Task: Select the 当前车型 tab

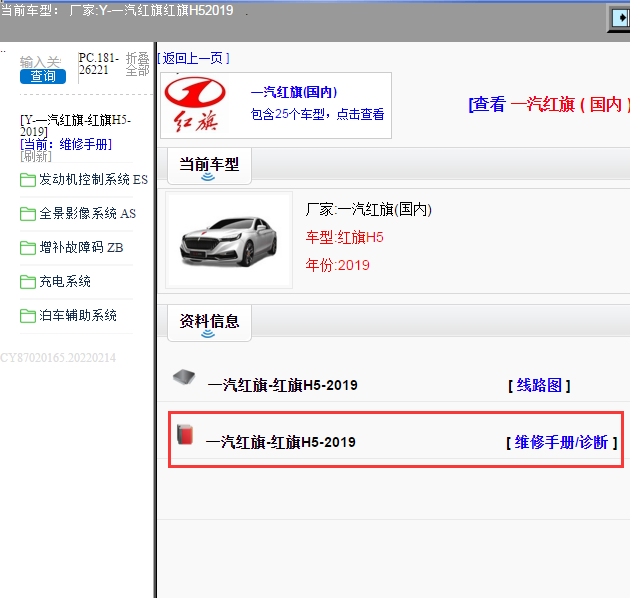Action: (209, 166)
